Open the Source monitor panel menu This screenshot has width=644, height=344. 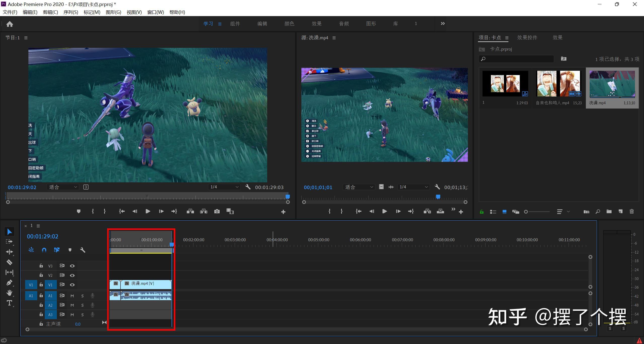coord(334,38)
